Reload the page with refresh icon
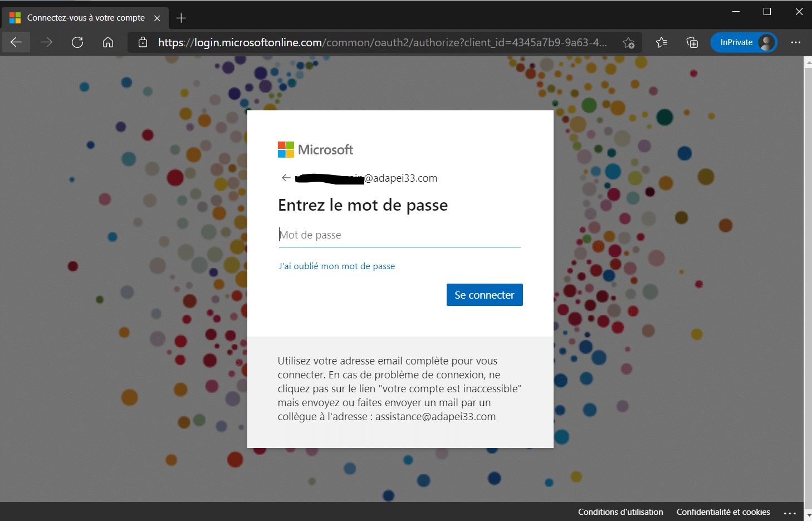Screen dimensions: 812x521 (77, 42)
